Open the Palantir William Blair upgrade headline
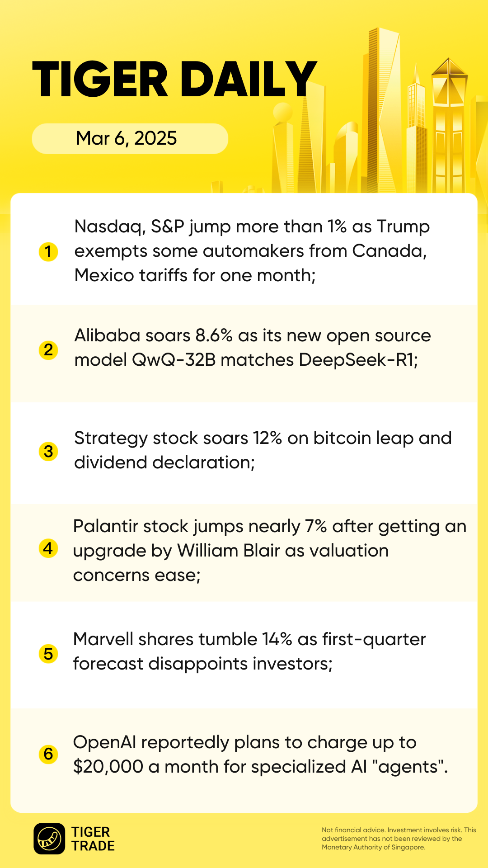The image size is (488, 868). pos(269,551)
